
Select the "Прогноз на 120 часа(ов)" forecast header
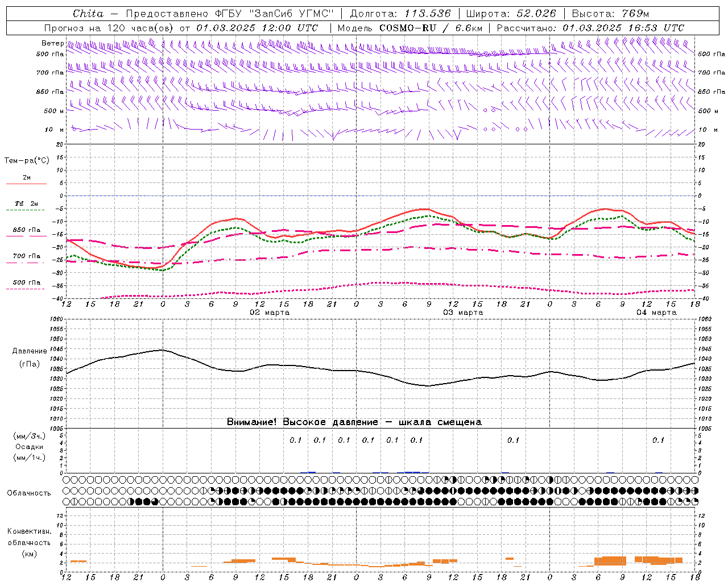point(109,27)
